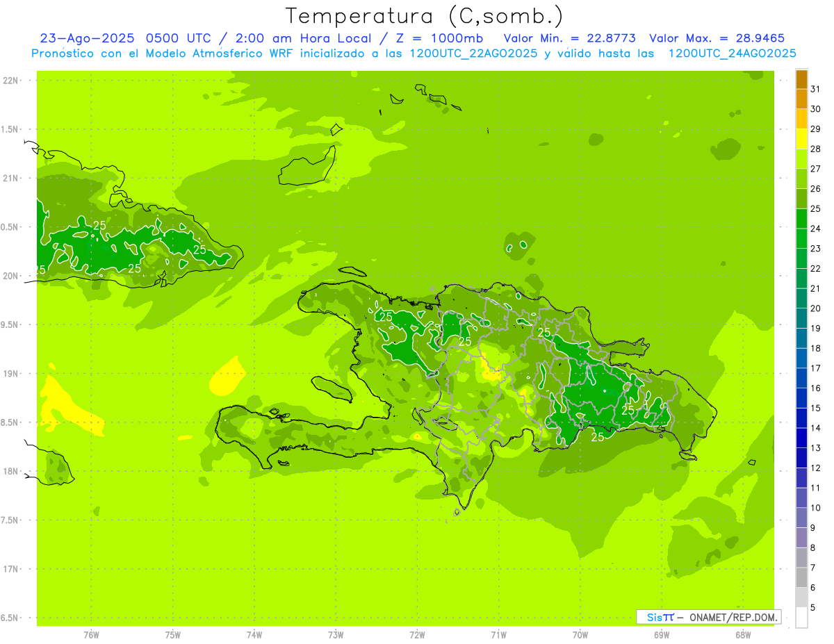Click 'Valor Min. = 22.8773' text
834x644 pixels.
tap(569, 38)
